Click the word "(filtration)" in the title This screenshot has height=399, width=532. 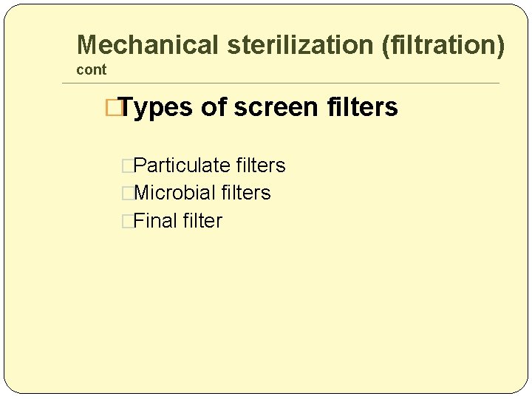coord(443,45)
